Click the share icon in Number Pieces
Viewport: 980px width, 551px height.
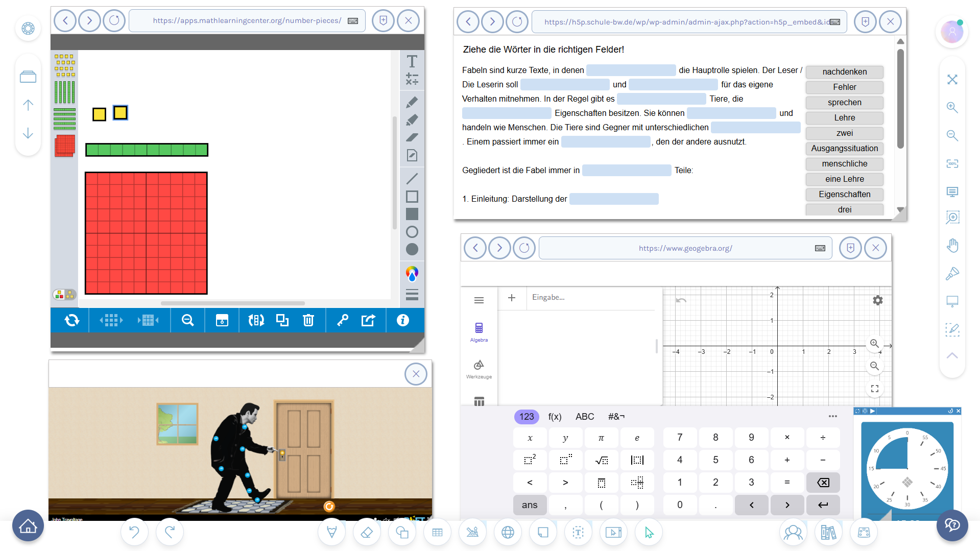pos(368,320)
